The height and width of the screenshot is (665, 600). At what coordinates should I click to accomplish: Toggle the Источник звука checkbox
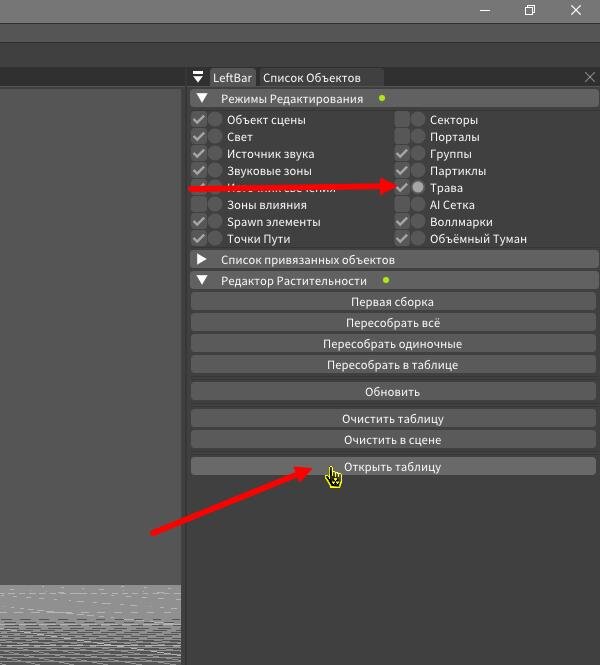198,154
